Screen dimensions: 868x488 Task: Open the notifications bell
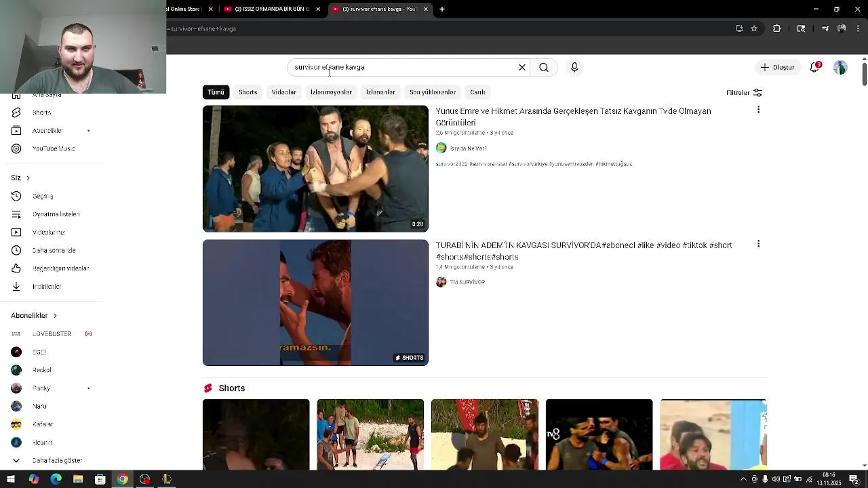point(815,67)
